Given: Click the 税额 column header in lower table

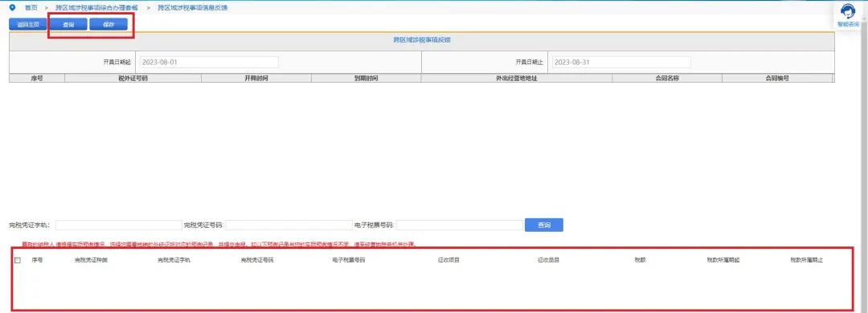Looking at the screenshot, I should (640, 260).
